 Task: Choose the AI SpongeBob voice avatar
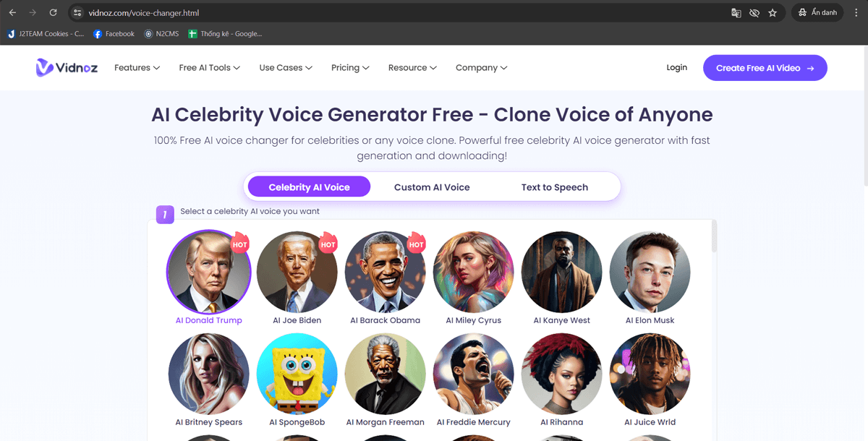click(297, 374)
